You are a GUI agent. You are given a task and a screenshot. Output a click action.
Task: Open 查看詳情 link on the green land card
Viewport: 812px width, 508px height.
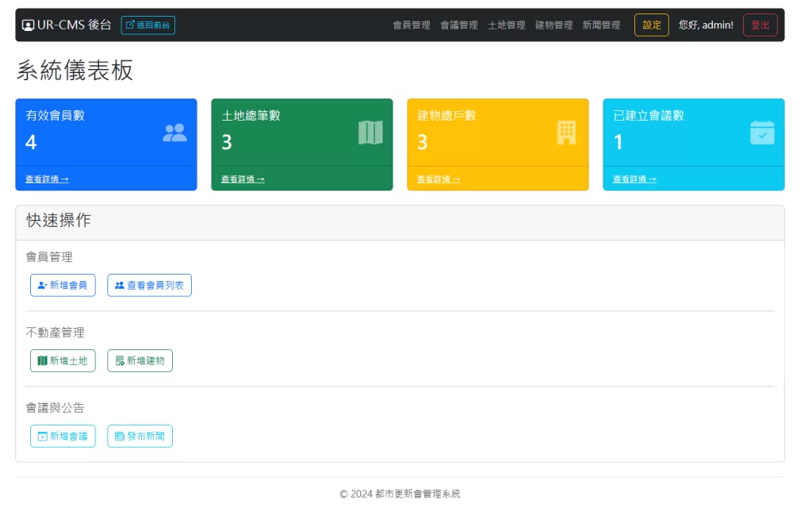[243, 179]
